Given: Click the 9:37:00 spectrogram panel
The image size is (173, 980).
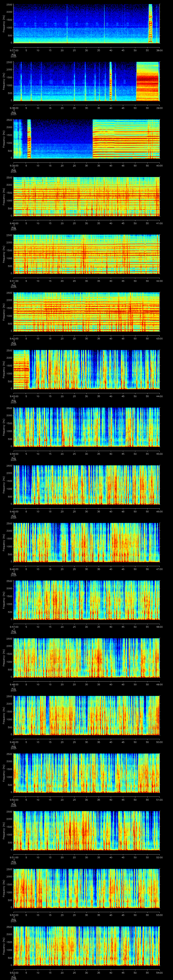Looking at the screenshot, I should [86, 24].
